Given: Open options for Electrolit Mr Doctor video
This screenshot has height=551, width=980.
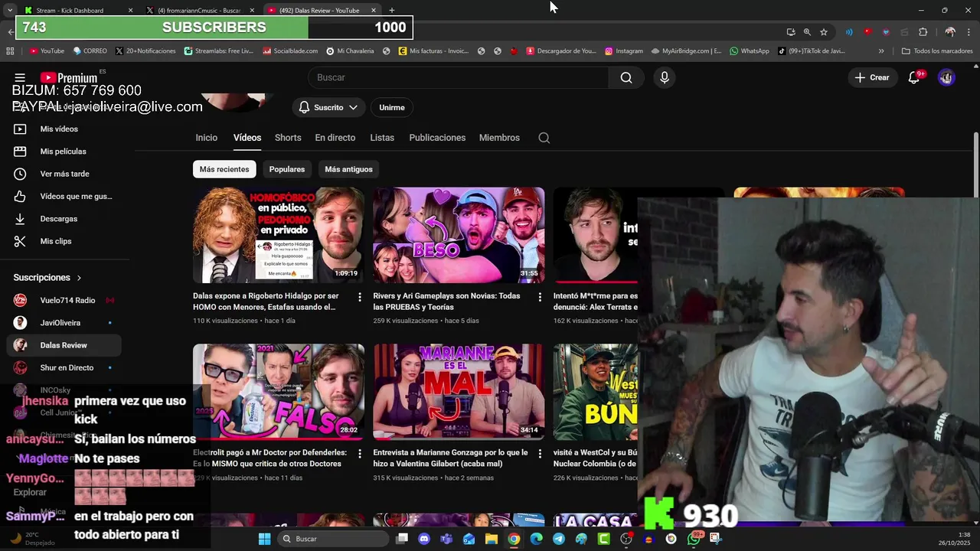Looking at the screenshot, I should 359,453.
